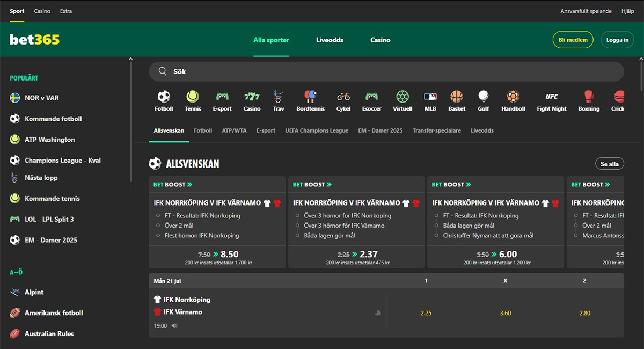Open match statistics bar chart icon
Image resolution: width=644 pixels, height=349 pixels.
click(378, 312)
